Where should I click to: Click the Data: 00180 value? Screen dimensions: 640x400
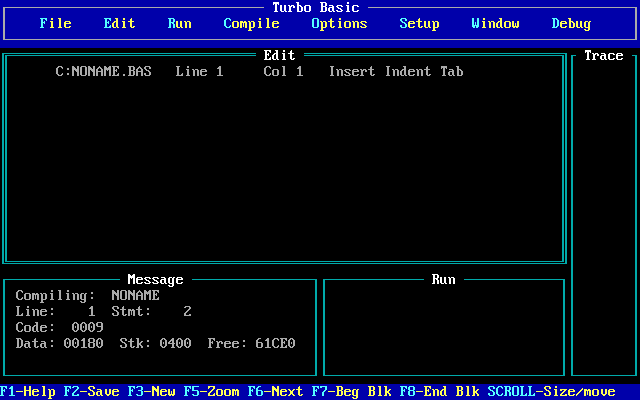[x=60, y=343]
